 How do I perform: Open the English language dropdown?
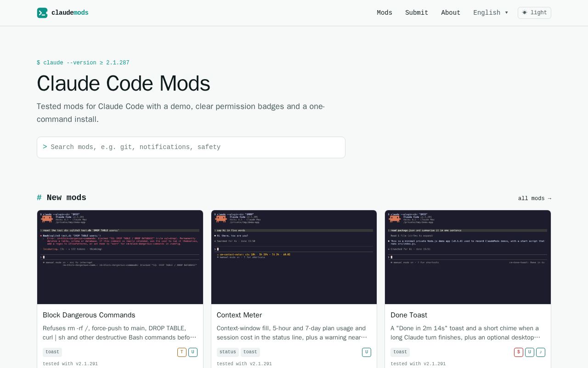click(x=491, y=13)
